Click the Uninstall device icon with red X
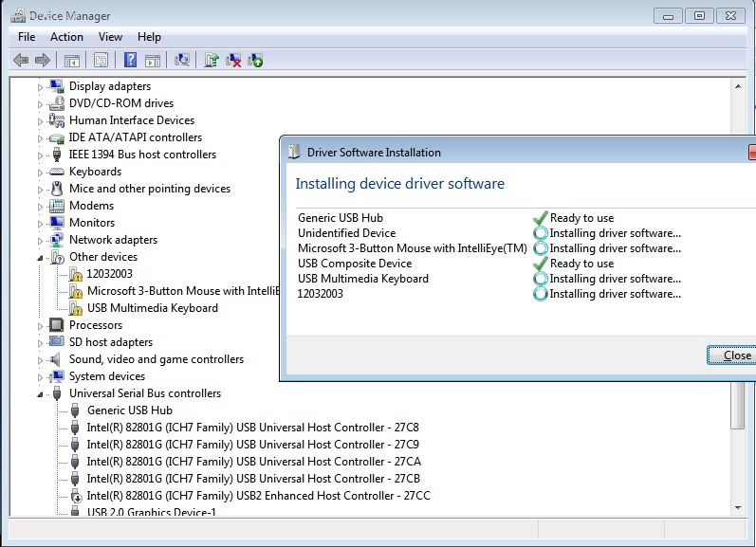This screenshot has width=756, height=547. coord(233,60)
